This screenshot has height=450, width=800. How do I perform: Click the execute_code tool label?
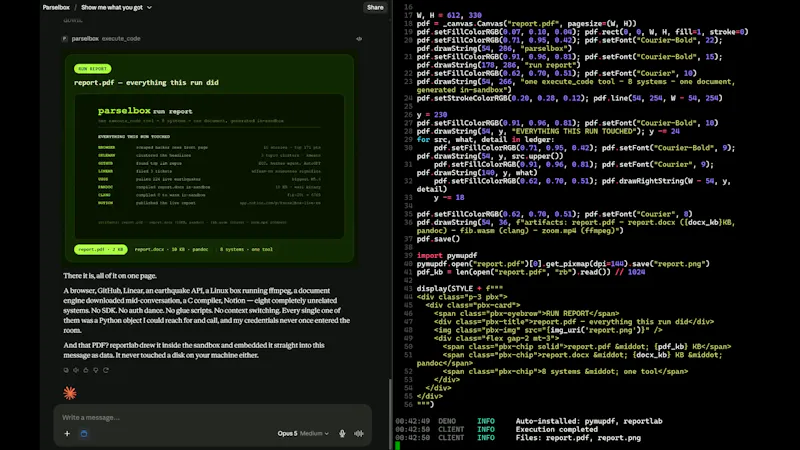(121, 39)
